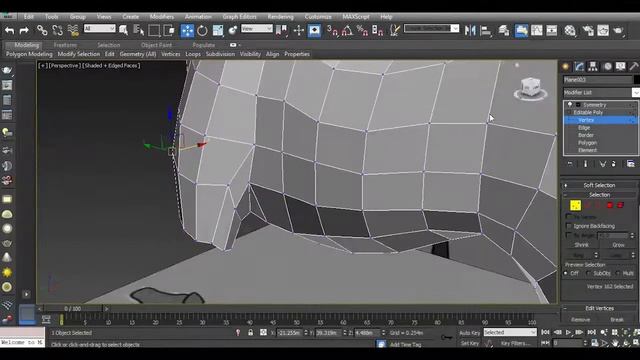The width and height of the screenshot is (640, 360).
Task: Activate the Select and Link tool
Action: (42, 30)
